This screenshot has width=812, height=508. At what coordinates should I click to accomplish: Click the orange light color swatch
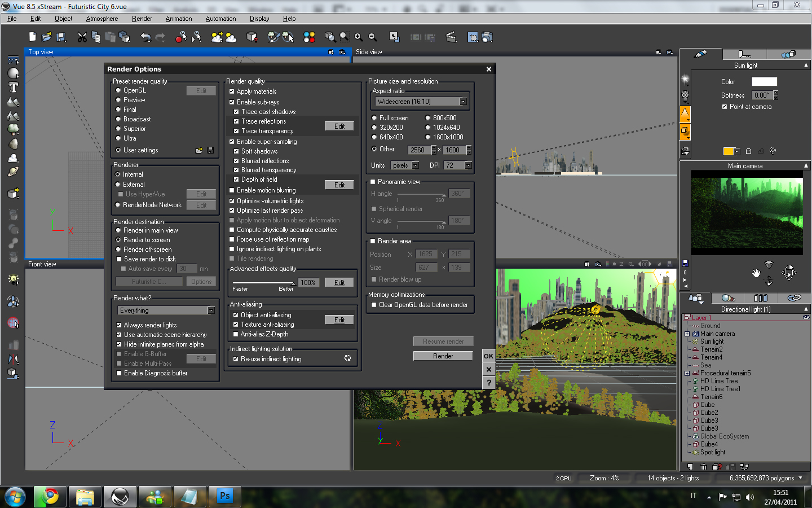point(728,151)
